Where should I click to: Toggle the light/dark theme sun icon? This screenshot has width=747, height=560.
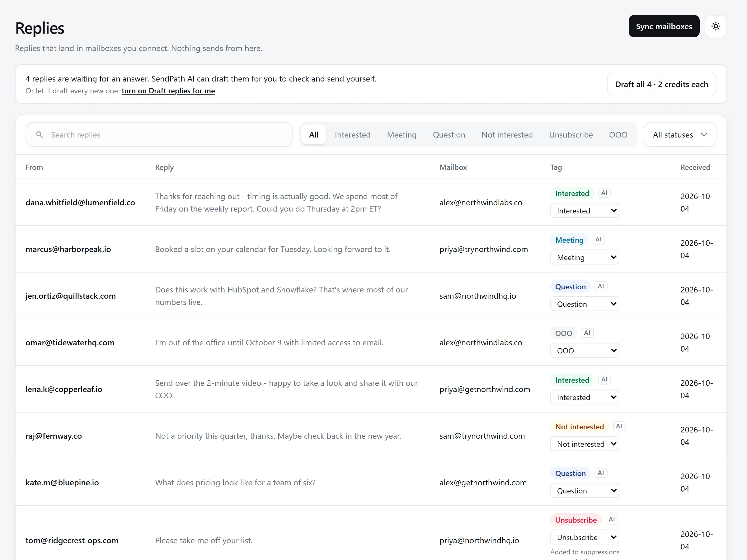click(x=716, y=26)
